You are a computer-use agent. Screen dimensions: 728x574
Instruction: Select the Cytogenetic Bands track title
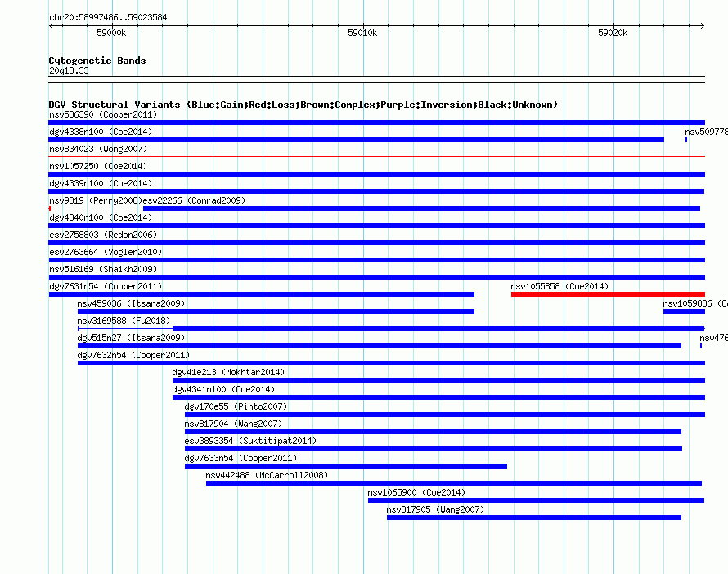(x=97, y=61)
